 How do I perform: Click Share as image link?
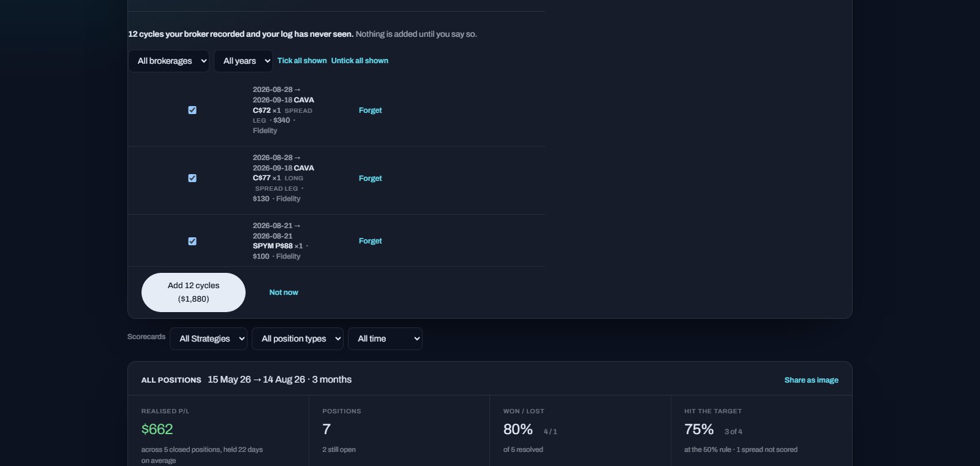pyautogui.click(x=811, y=380)
